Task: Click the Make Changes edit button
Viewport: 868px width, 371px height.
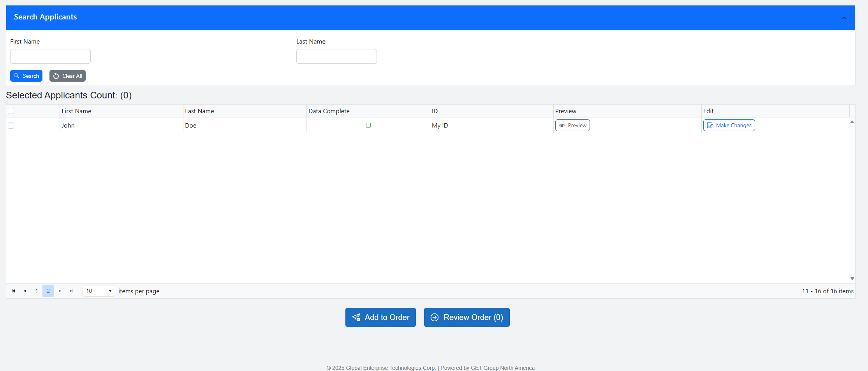Action: (x=729, y=125)
